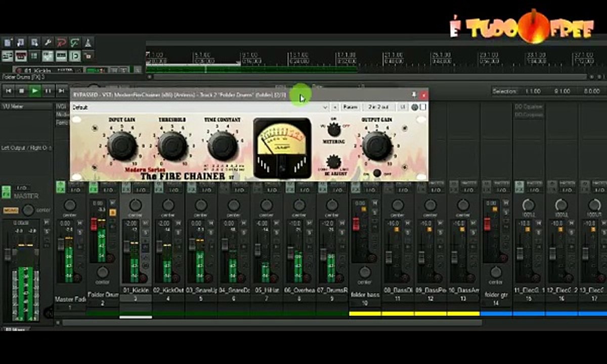This screenshot has width=607, height=364.
Task: Click the Folder Drums volume fader
Action: pyautogui.click(x=94, y=224)
